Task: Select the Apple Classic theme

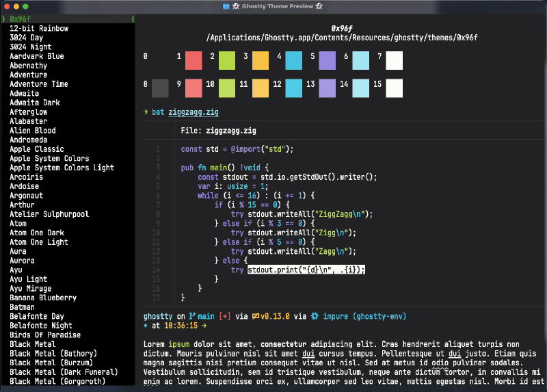Action: (x=37, y=149)
